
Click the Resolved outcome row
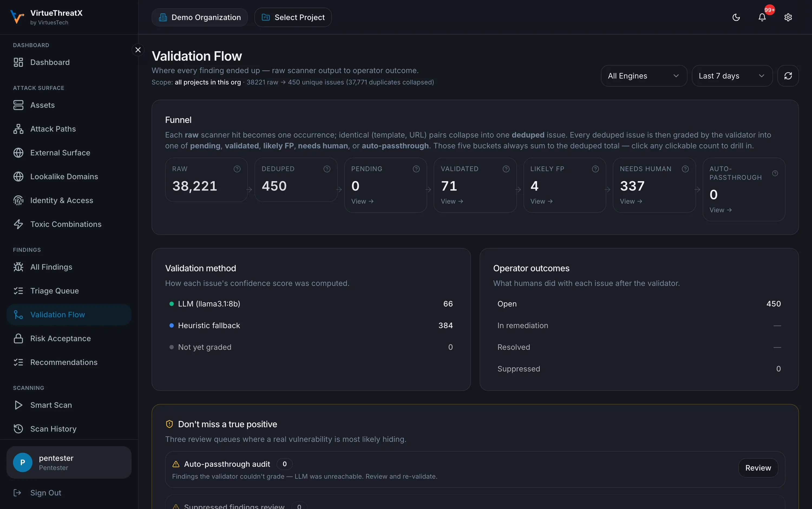(639, 347)
